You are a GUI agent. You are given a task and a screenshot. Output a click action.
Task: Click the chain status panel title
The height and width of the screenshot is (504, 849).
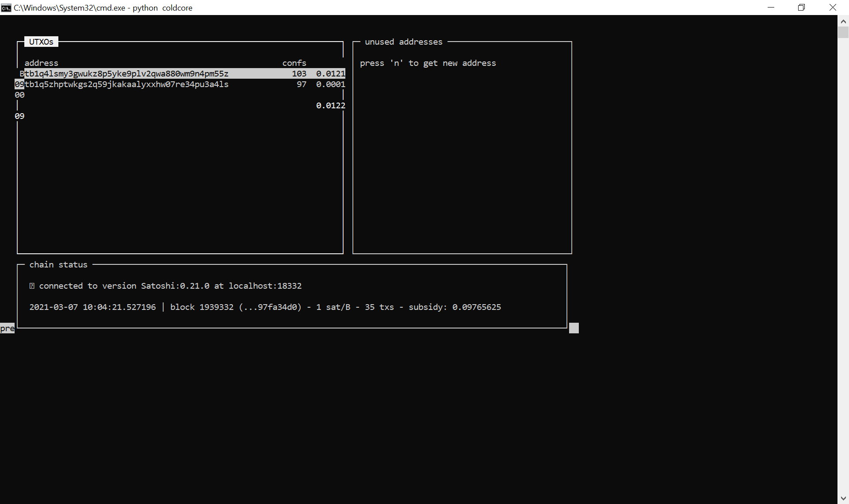[x=58, y=265]
